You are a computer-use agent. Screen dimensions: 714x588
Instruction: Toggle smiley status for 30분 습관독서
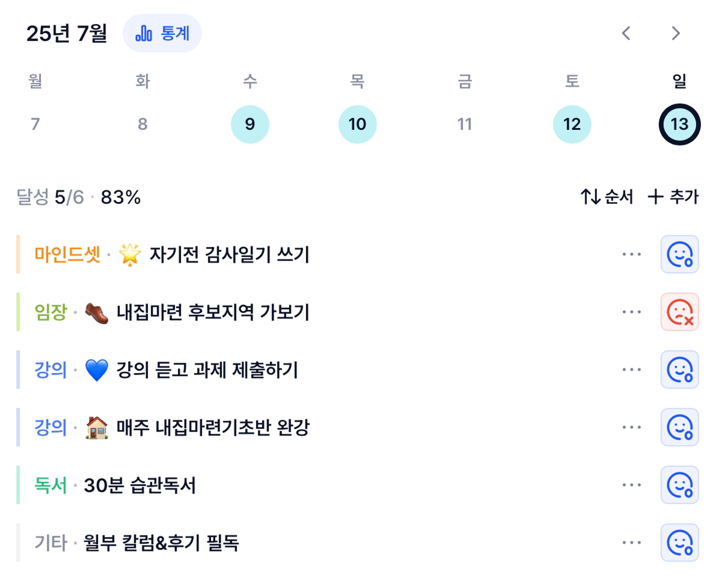click(x=679, y=485)
